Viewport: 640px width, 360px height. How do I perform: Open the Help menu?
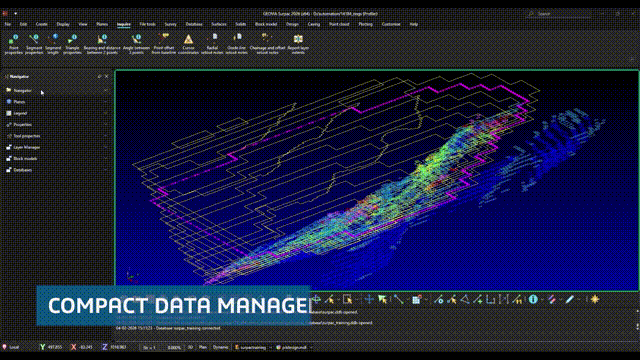click(x=413, y=24)
